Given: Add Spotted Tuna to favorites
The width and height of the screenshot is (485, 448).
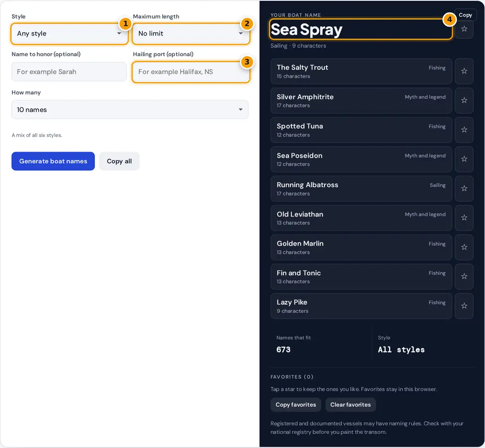Looking at the screenshot, I should coord(464,130).
